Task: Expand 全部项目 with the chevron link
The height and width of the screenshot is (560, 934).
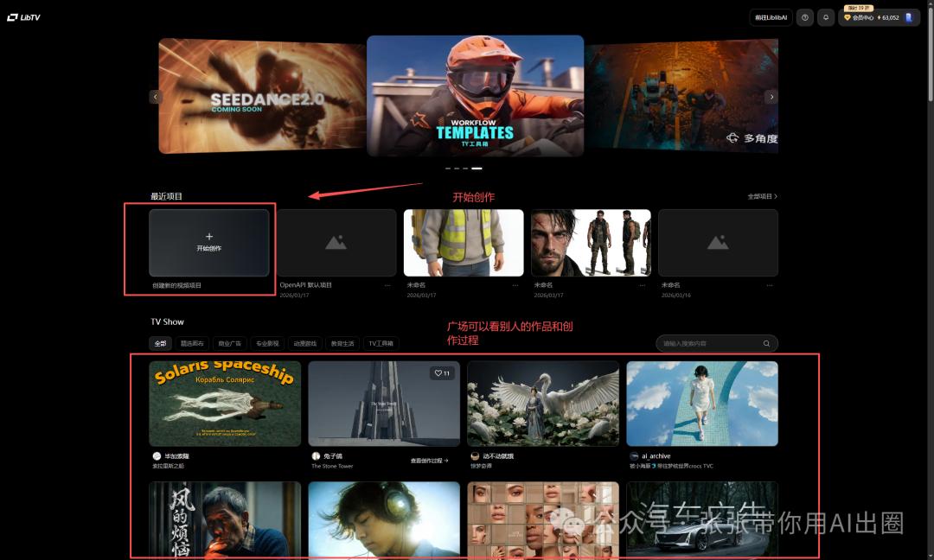Action: [x=762, y=197]
